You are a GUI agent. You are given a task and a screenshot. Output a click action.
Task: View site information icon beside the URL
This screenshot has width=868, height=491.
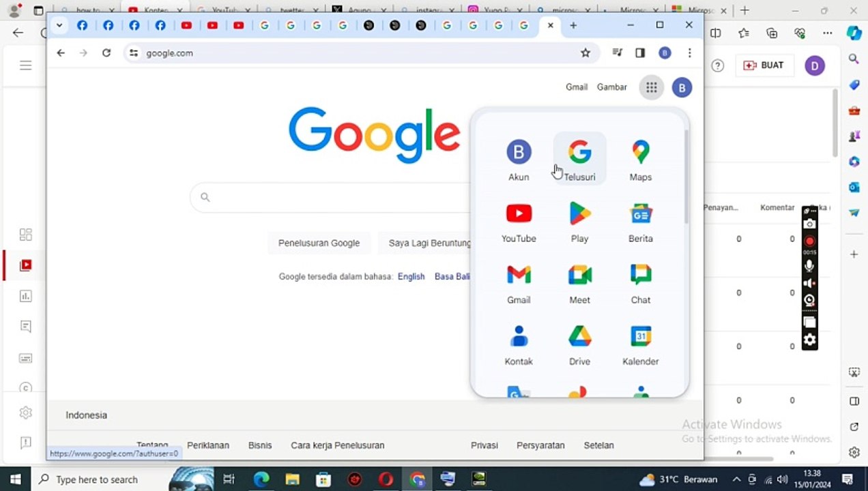pyautogui.click(x=134, y=53)
